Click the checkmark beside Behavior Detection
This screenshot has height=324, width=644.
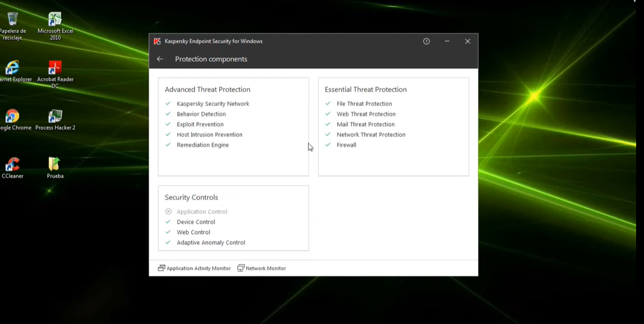(168, 114)
